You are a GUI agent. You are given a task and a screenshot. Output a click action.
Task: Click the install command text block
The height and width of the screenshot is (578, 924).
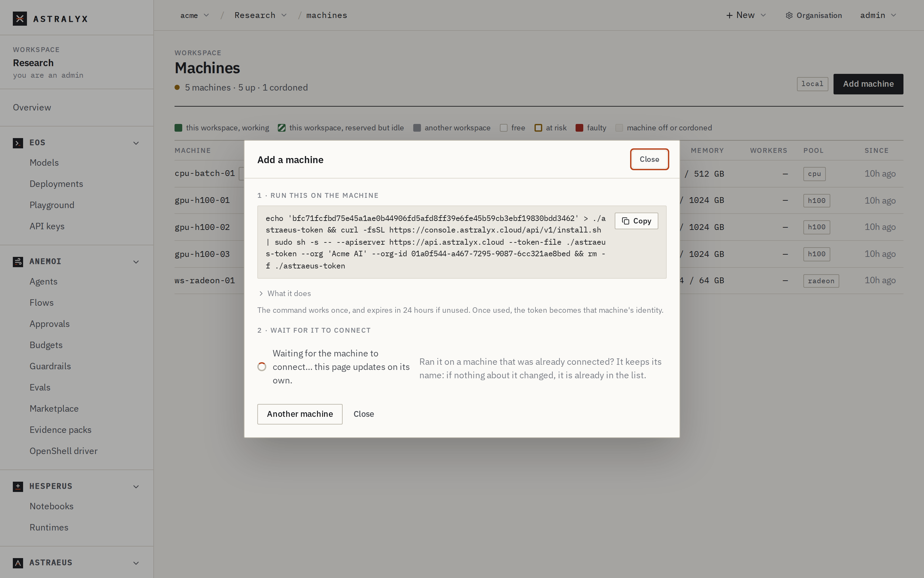(x=436, y=242)
